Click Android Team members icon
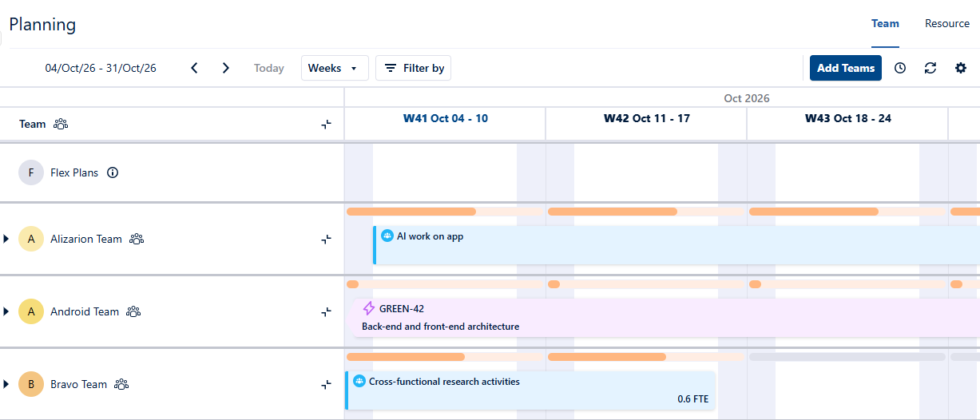This screenshot has width=980, height=420. [x=133, y=311]
